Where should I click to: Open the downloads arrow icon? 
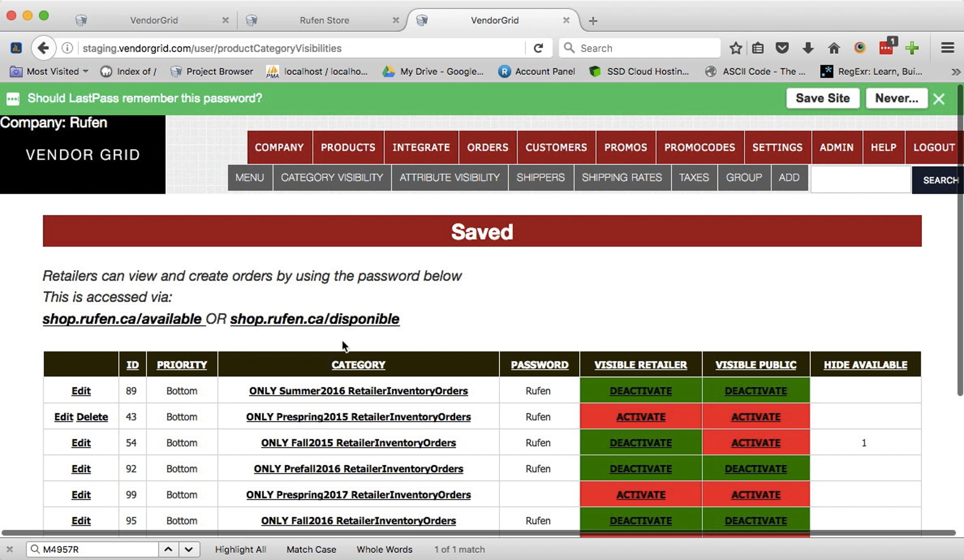808,48
